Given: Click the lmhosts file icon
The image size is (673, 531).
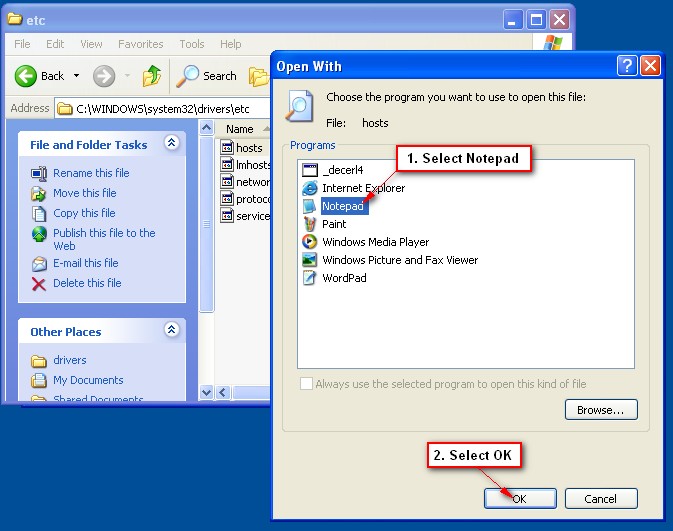Looking at the screenshot, I should pyautogui.click(x=227, y=164).
